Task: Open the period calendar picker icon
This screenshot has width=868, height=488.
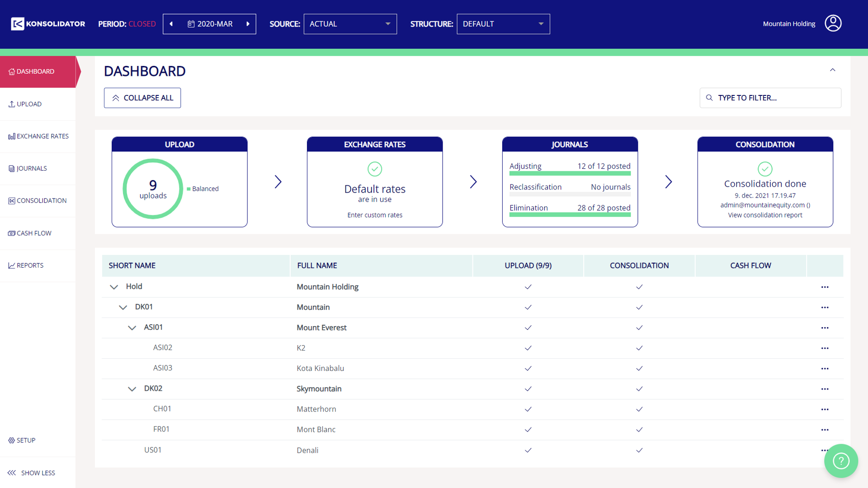Action: point(191,24)
